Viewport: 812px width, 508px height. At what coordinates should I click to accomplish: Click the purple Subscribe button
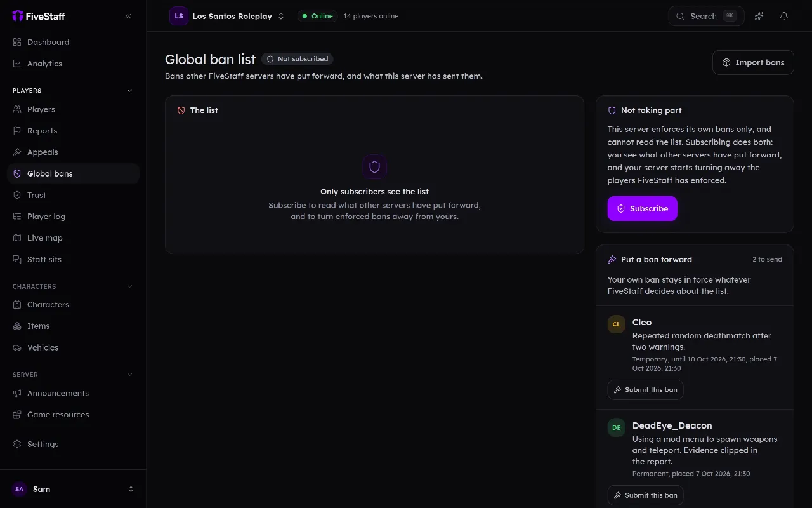(x=642, y=209)
